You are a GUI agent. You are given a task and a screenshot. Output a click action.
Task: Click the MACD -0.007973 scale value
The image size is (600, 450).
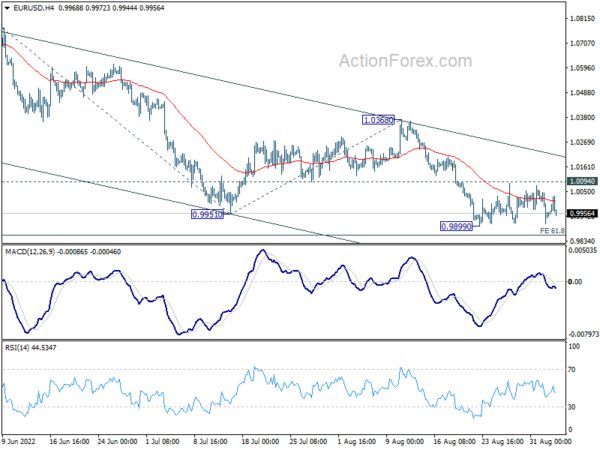[583, 334]
